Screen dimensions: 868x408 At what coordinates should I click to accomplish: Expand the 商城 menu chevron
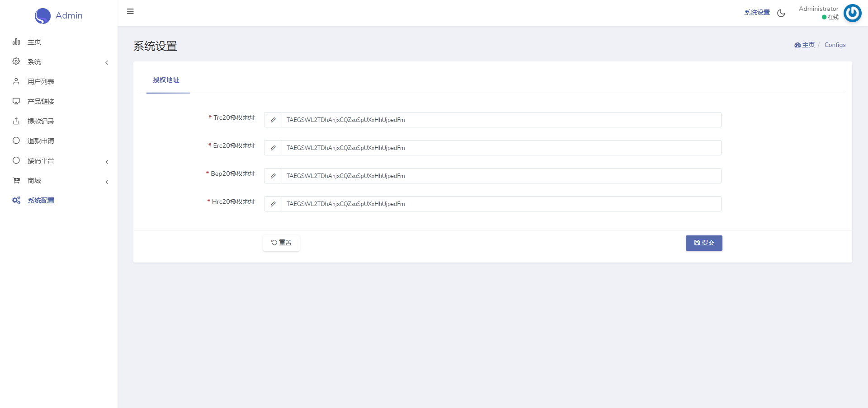click(x=107, y=182)
